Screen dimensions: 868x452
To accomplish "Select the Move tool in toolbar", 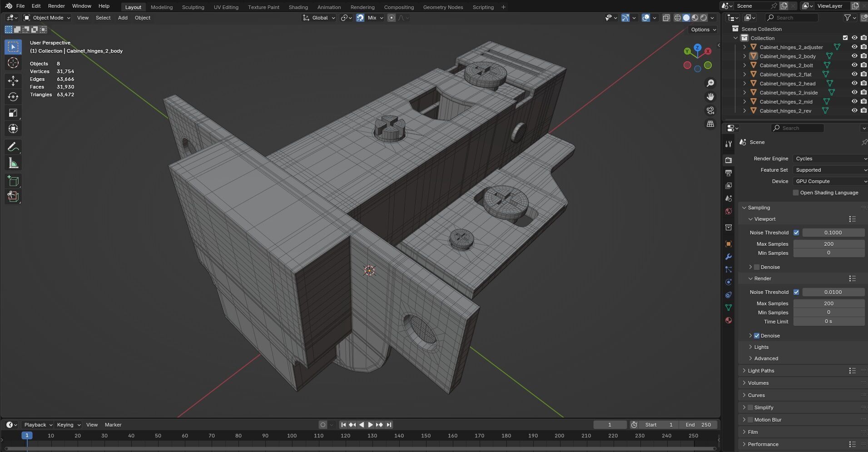I will coord(13,81).
